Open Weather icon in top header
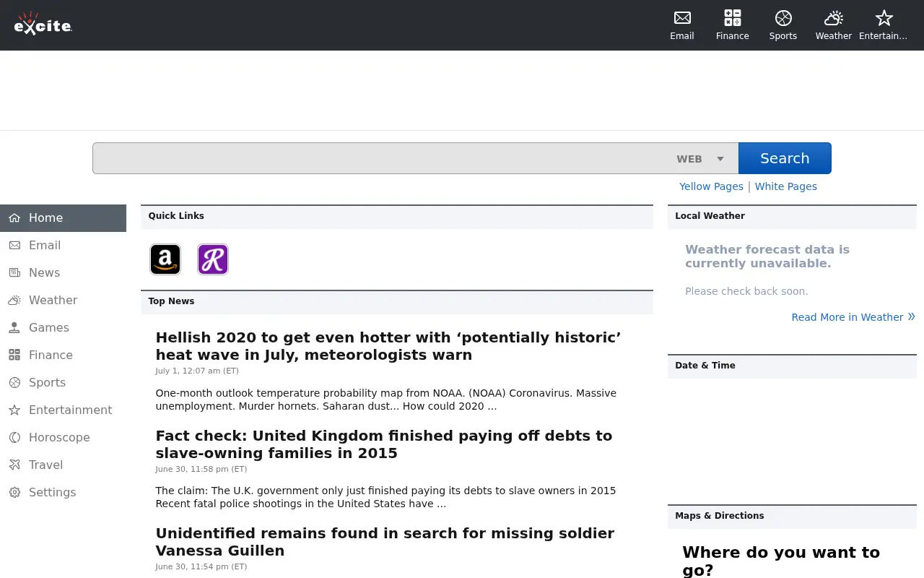 tap(834, 18)
